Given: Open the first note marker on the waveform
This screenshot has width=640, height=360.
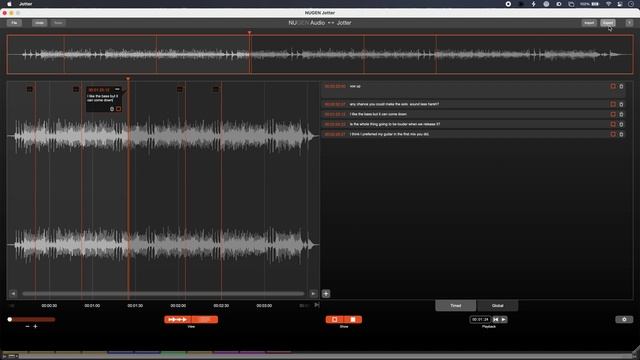Looking at the screenshot, I should (x=30, y=89).
